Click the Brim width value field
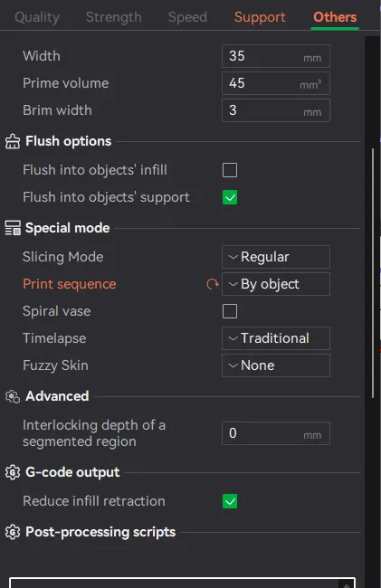Viewport: 381px width, 588px height. pos(276,110)
